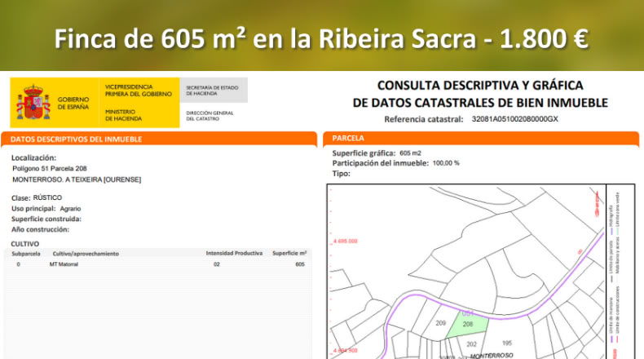
Task: Click the 'RÚSTICO' class value
Action: (47, 197)
